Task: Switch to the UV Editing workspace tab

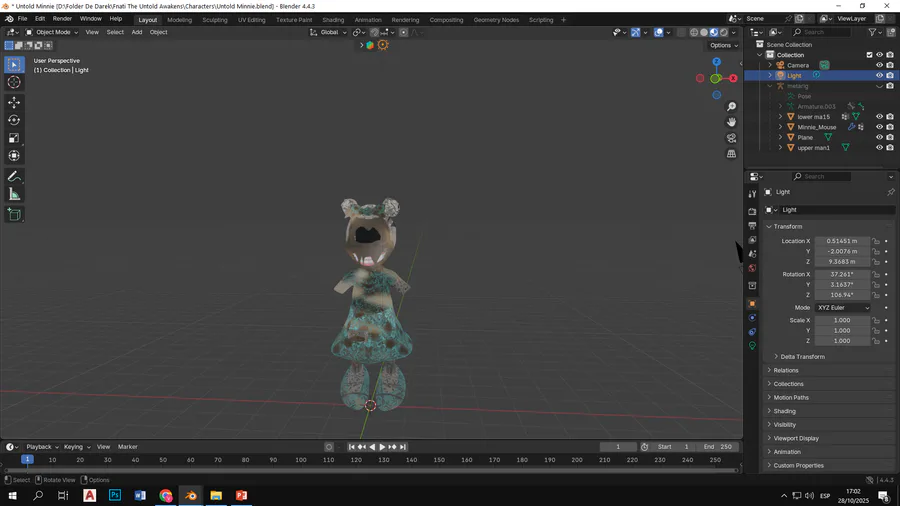Action: (x=251, y=20)
